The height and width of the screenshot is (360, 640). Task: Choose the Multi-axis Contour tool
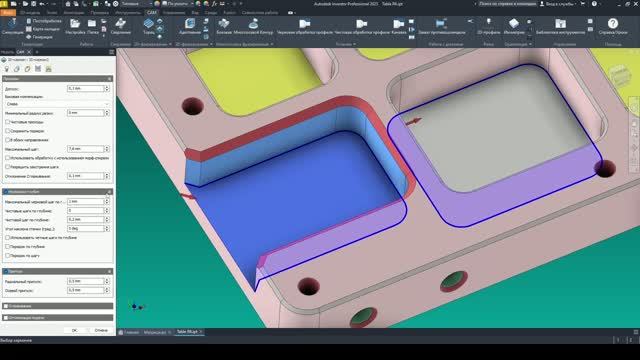[x=253, y=26]
